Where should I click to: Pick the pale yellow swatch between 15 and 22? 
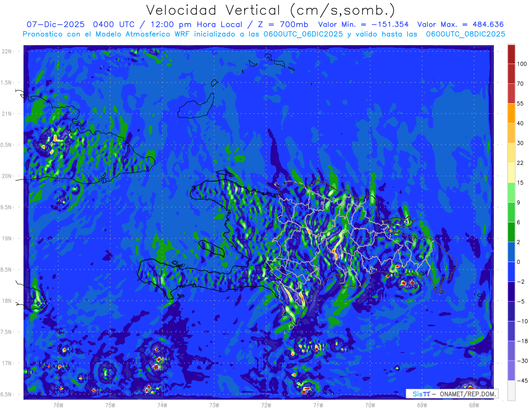pyautogui.click(x=511, y=173)
